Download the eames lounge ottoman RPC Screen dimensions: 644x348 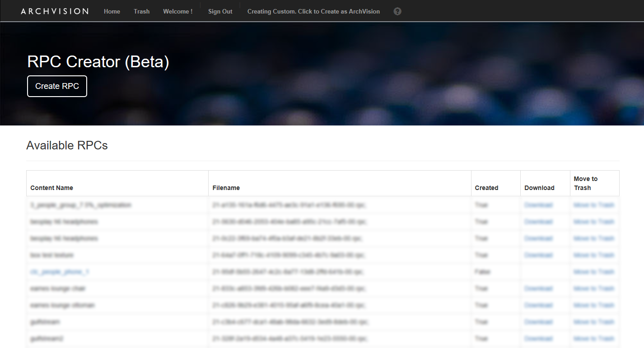click(x=538, y=305)
